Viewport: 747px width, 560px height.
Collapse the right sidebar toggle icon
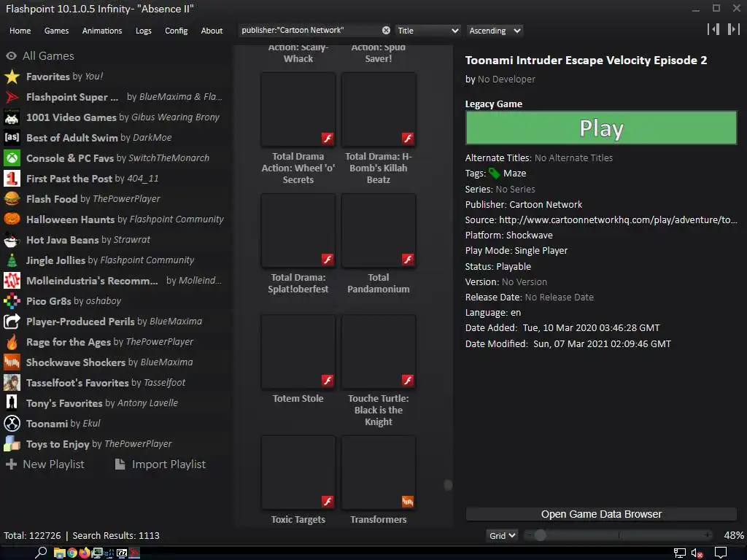click(x=734, y=29)
